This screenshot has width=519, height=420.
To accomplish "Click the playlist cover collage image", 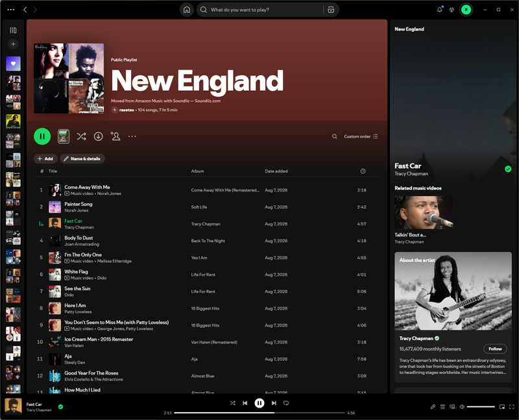I will [69, 79].
